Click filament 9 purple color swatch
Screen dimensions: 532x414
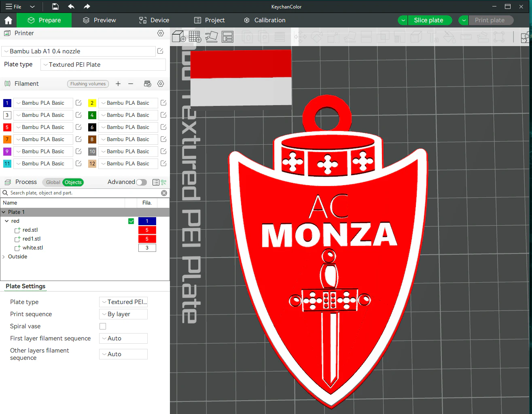point(7,151)
